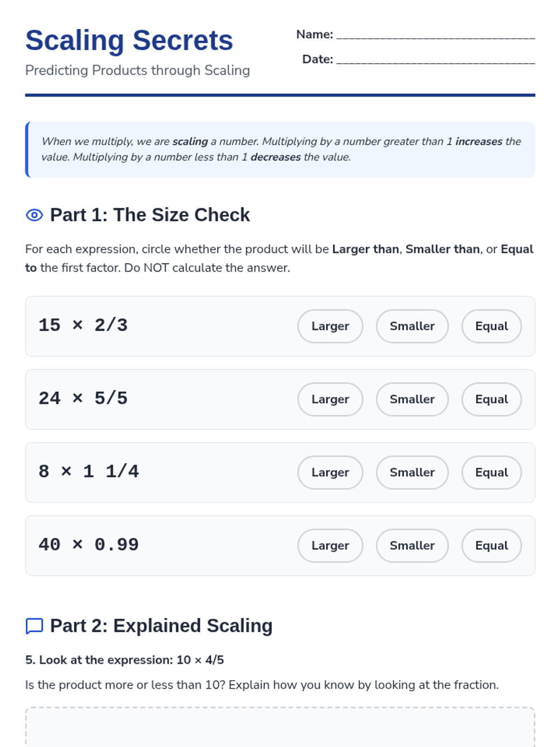
Task: Select Larger for 8 × 1 1/4
Action: (330, 472)
